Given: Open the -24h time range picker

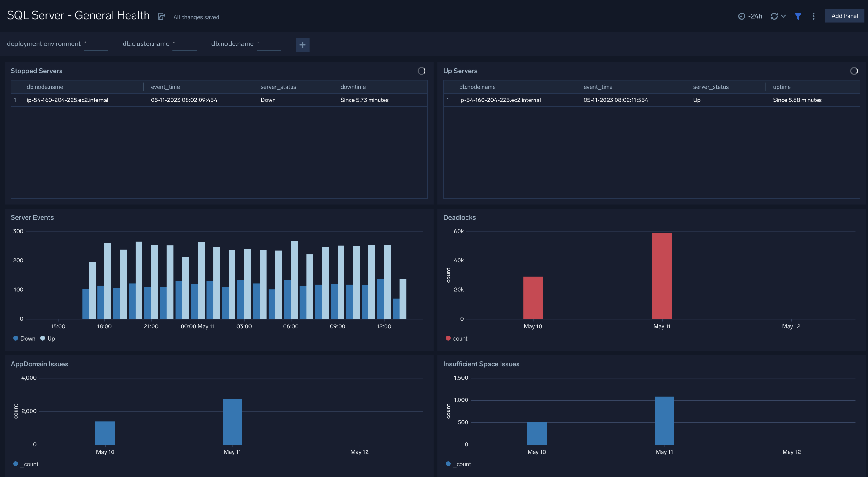Looking at the screenshot, I should click(750, 16).
